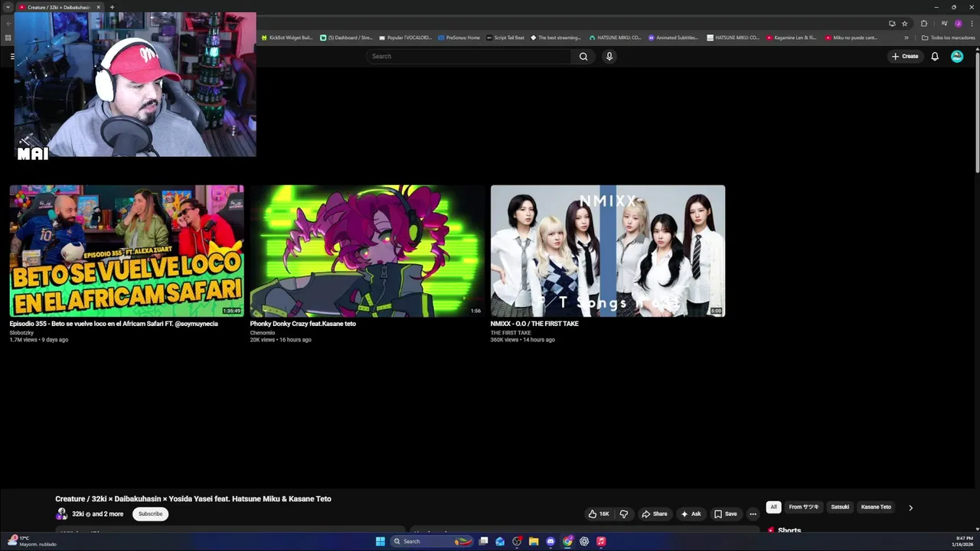
Task: Open the Ask AI button
Action: click(691, 514)
